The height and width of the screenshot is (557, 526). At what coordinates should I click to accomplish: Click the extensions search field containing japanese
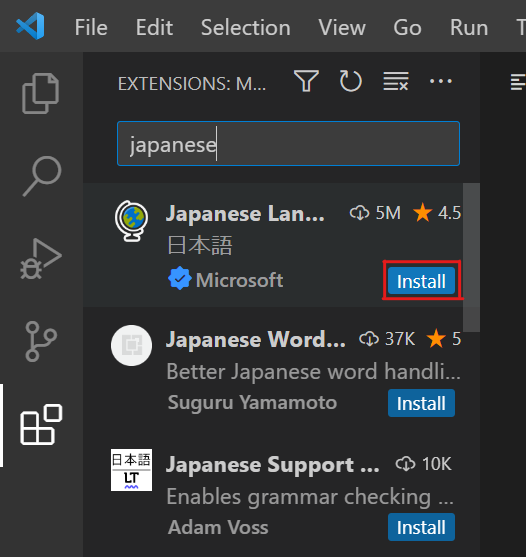tap(288, 144)
